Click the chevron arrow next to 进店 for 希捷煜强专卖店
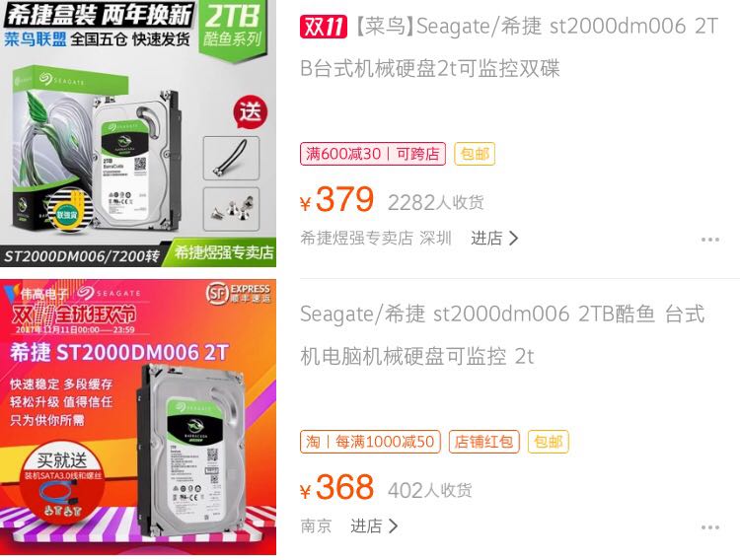 click(513, 239)
